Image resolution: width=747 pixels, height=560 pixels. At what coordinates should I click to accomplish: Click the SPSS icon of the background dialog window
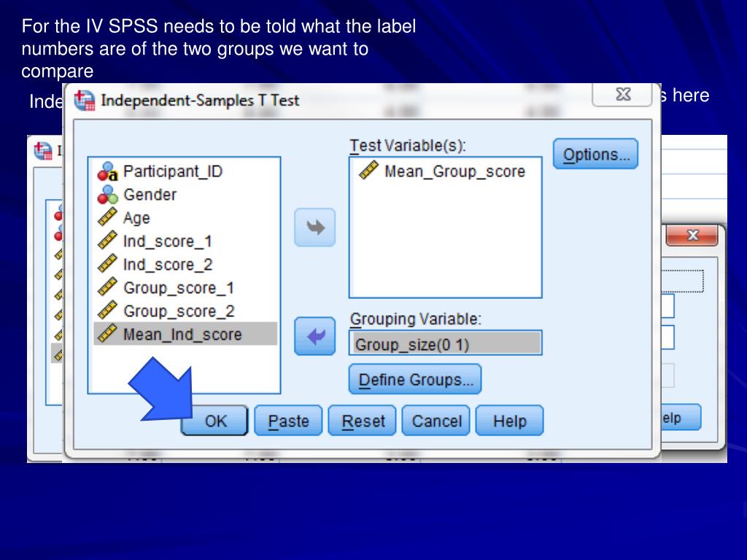pyautogui.click(x=43, y=151)
